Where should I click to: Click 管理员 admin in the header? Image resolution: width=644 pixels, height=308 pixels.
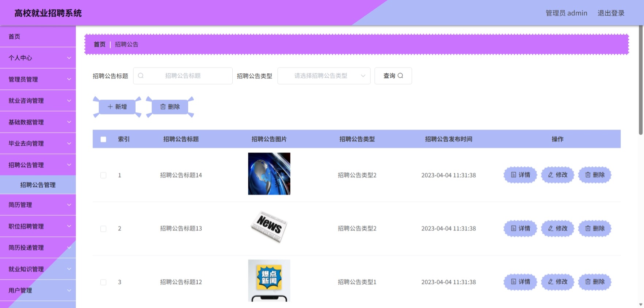click(566, 13)
